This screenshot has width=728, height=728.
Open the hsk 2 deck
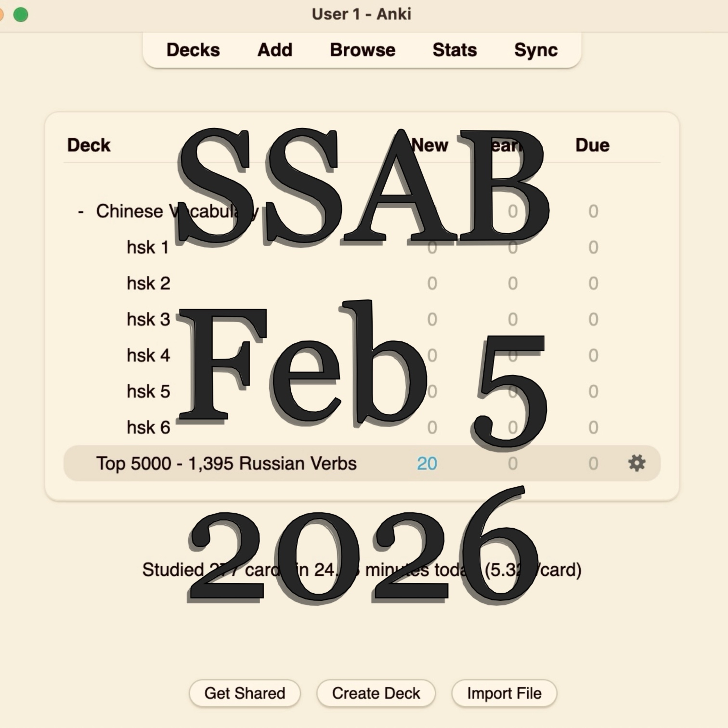149,283
